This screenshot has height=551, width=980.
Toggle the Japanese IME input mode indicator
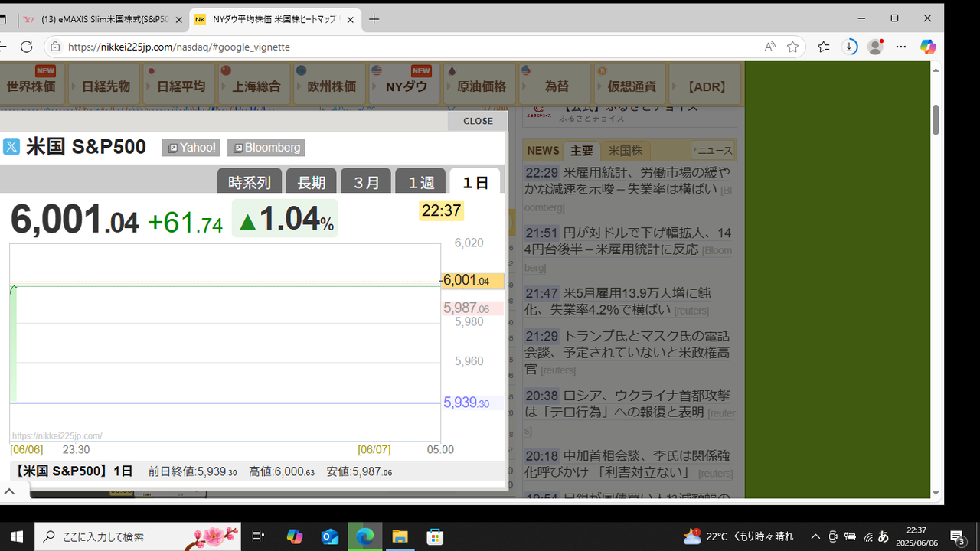pos(883,536)
